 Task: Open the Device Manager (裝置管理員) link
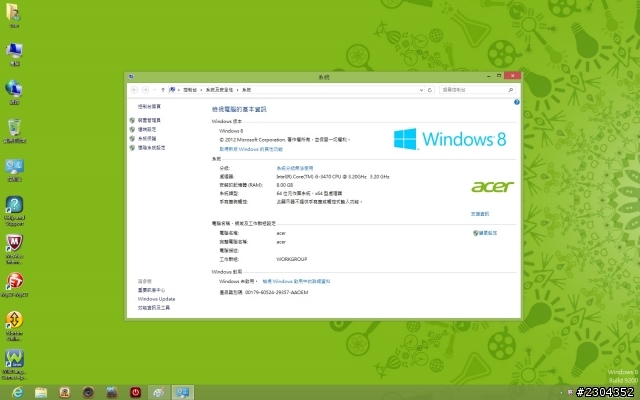(149, 120)
